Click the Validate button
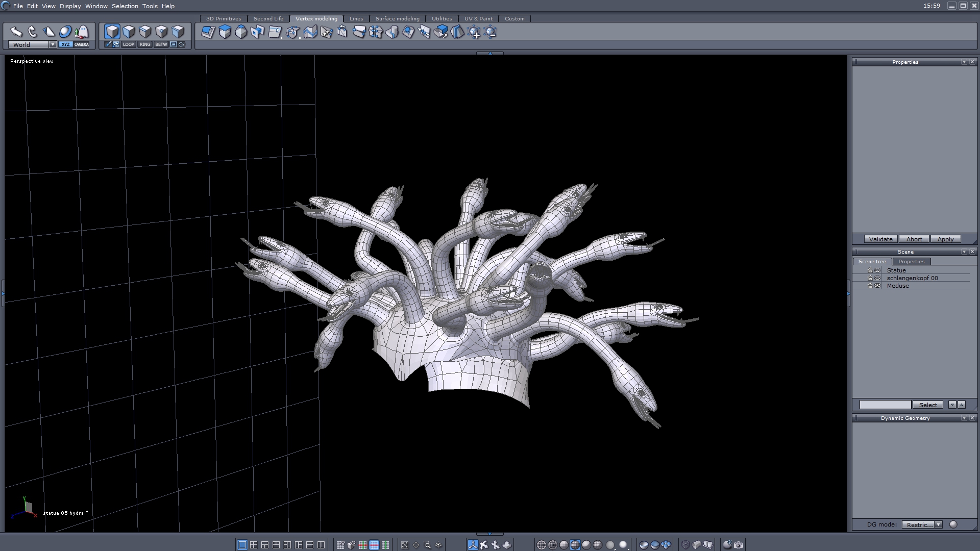This screenshot has height=551, width=980. (880, 239)
